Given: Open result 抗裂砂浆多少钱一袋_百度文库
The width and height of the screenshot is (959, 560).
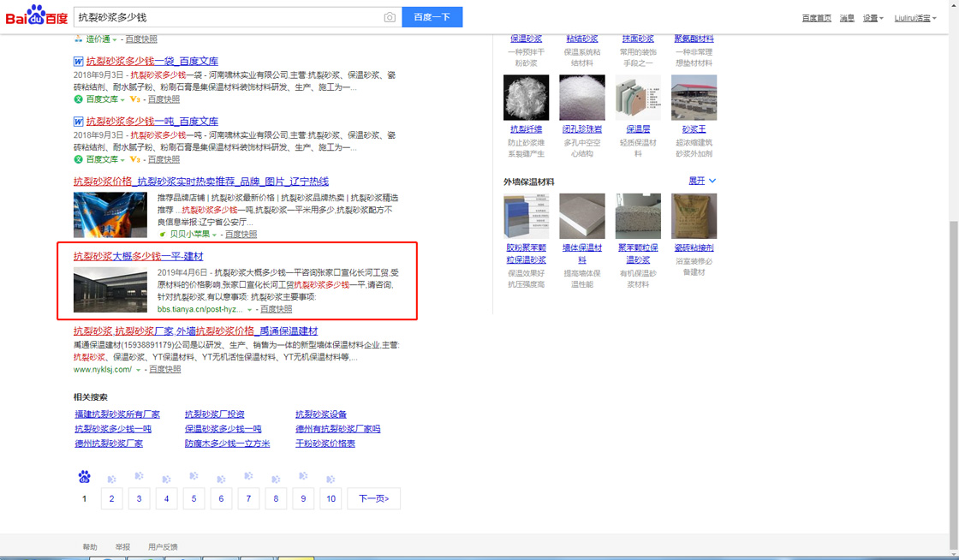Looking at the screenshot, I should pos(152,61).
